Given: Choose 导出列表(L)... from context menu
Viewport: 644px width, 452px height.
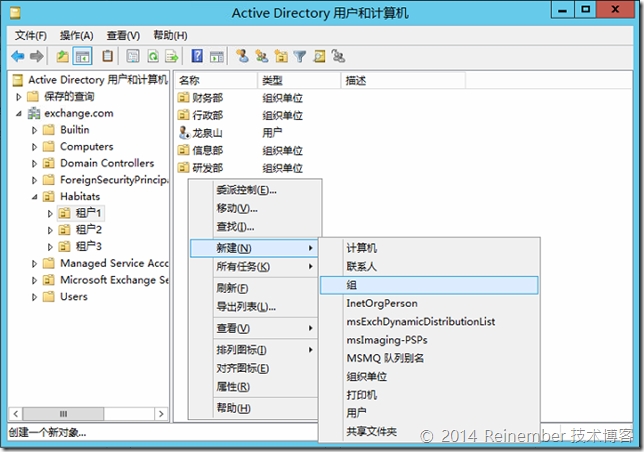Looking at the screenshot, I should click(255, 307).
